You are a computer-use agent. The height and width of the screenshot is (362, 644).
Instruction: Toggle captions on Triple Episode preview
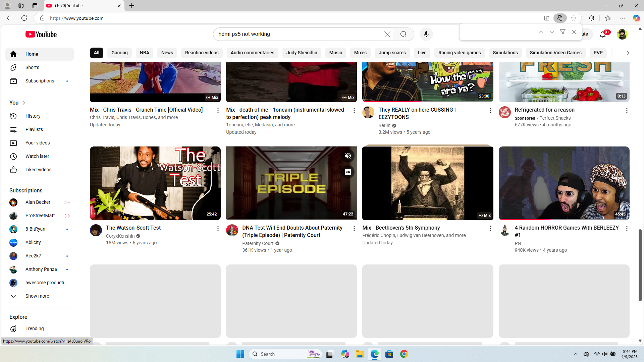[x=348, y=172]
